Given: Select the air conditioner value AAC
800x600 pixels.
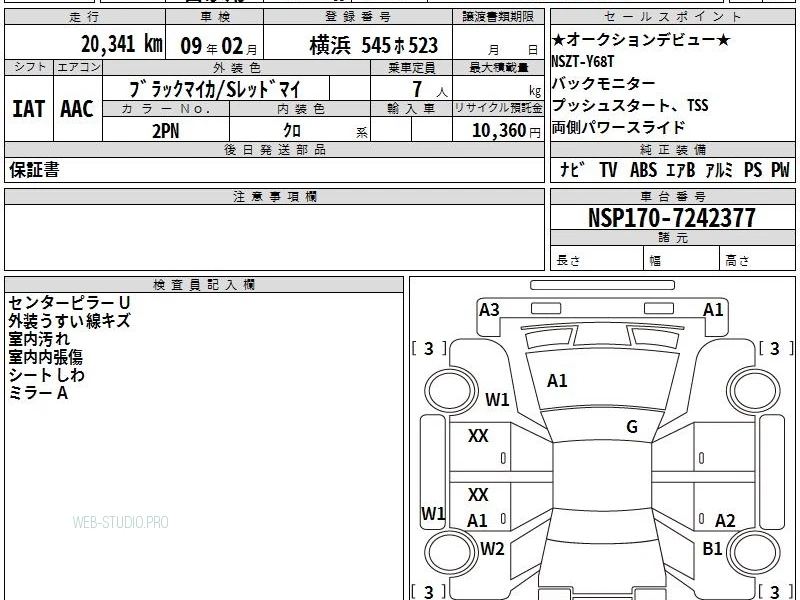Looking at the screenshot, I should click(77, 109).
